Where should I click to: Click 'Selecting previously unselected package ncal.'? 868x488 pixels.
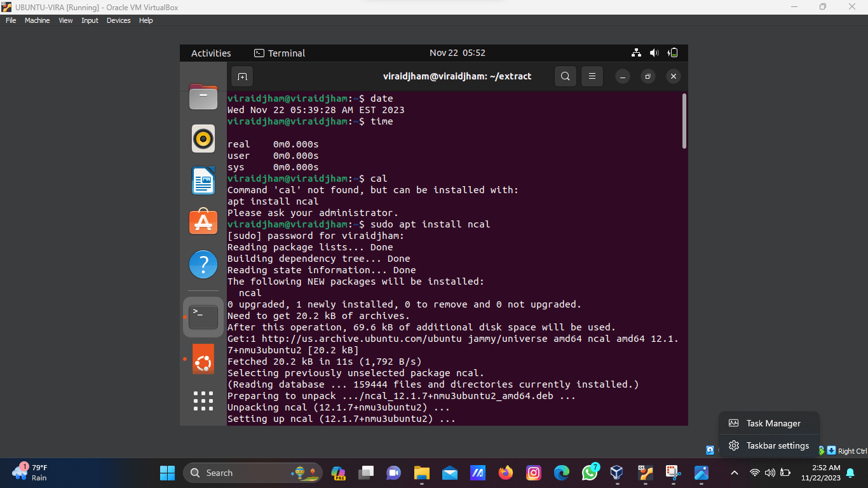356,373
